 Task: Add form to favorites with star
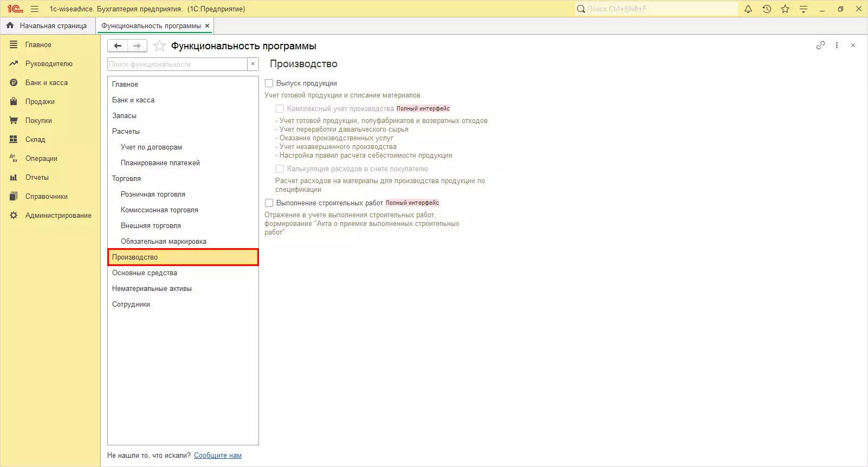159,46
